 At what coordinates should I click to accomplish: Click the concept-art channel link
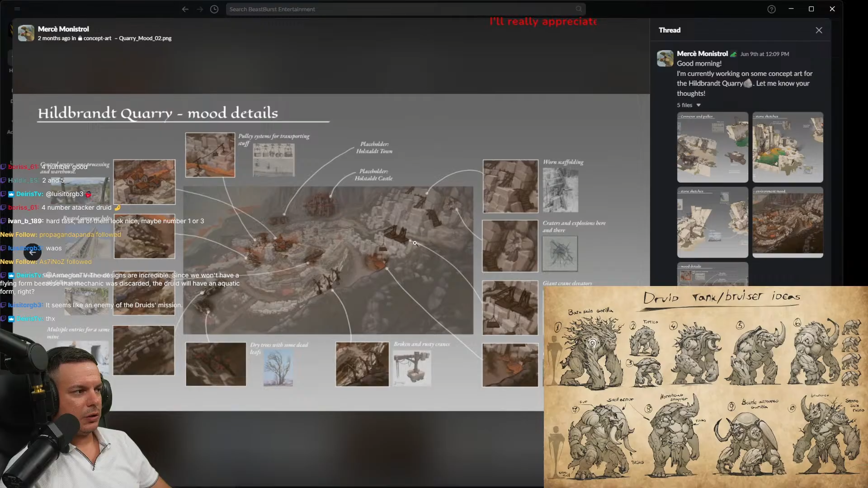(x=97, y=38)
